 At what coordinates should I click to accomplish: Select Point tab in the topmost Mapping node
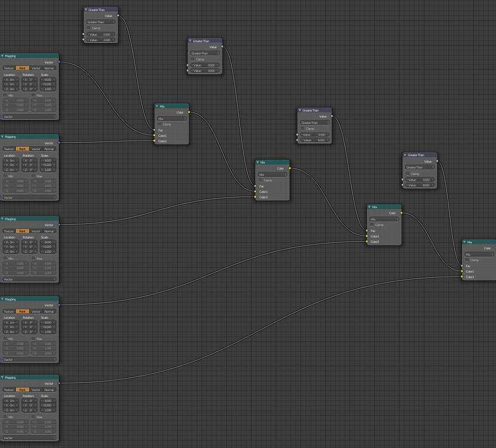coord(23,68)
